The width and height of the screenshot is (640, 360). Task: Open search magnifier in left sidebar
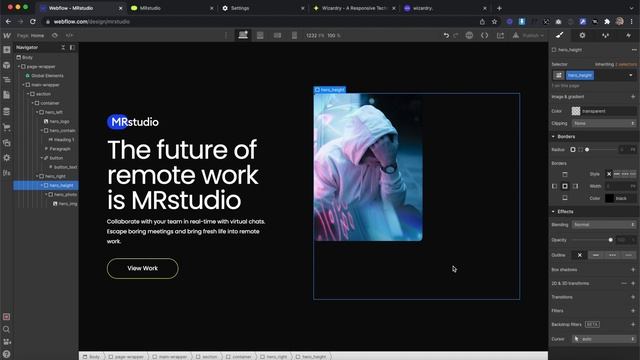pyautogui.click(x=7, y=329)
